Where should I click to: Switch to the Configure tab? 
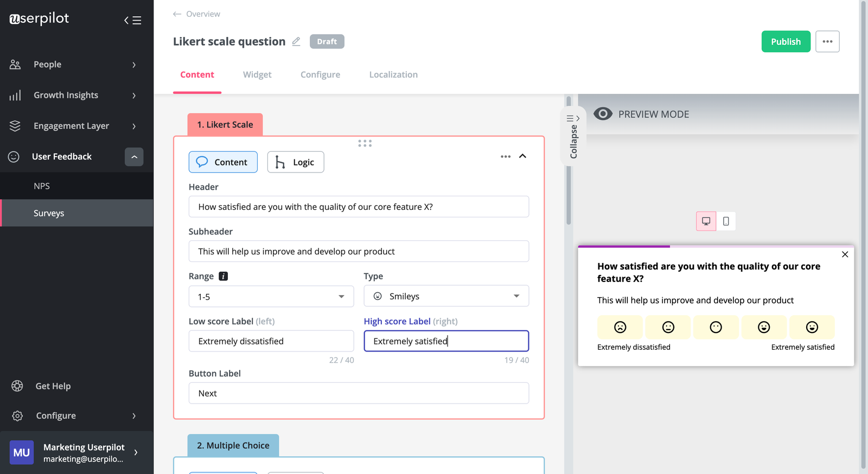321,75
